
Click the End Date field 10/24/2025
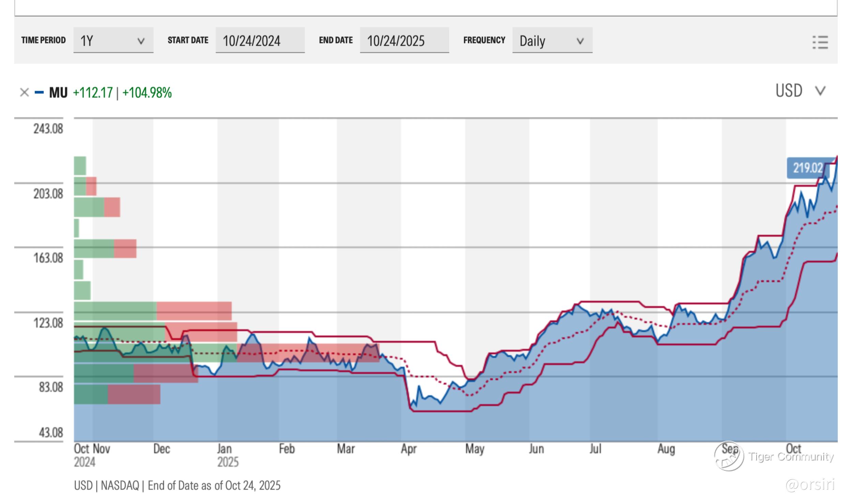pyautogui.click(x=404, y=41)
